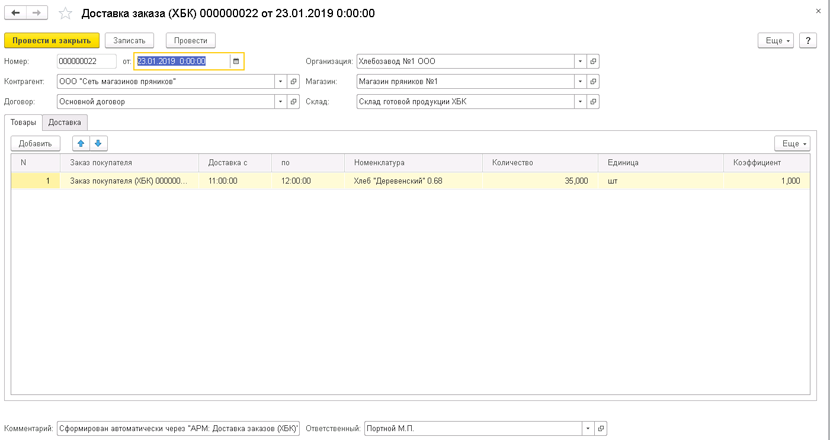Screen dimensions: 830x440
Task: Move row up with the blue up arrow
Action: tap(81, 143)
